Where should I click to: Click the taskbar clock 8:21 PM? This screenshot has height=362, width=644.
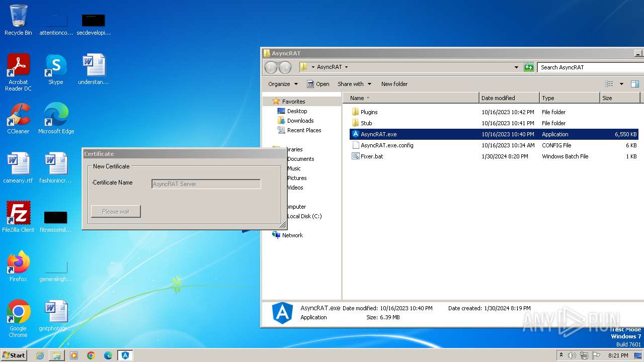coord(618,355)
